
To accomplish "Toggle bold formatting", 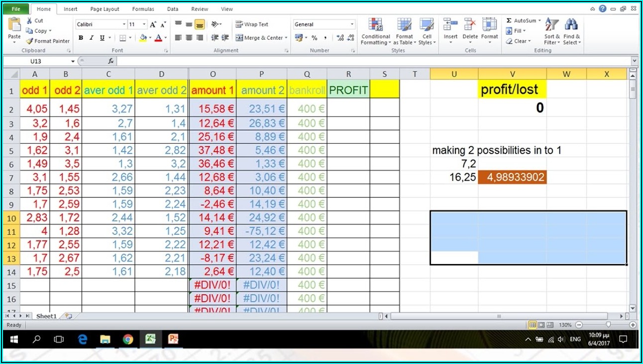I will point(81,38).
